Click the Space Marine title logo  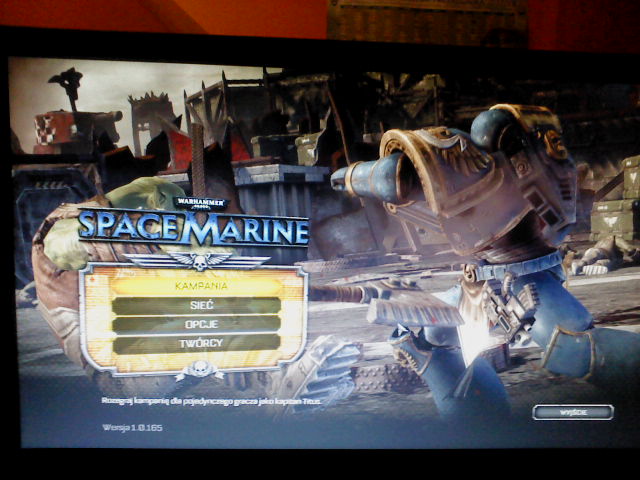click(195, 228)
